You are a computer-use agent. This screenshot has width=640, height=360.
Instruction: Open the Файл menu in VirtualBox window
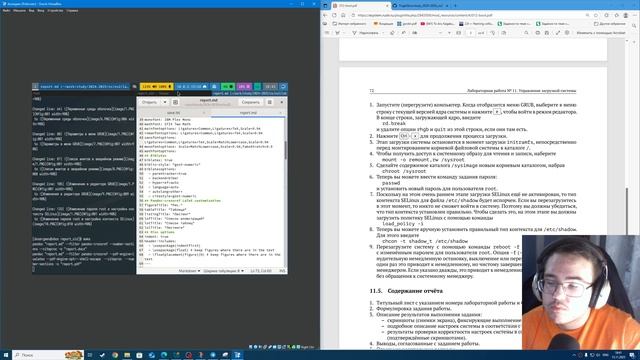(6, 11)
